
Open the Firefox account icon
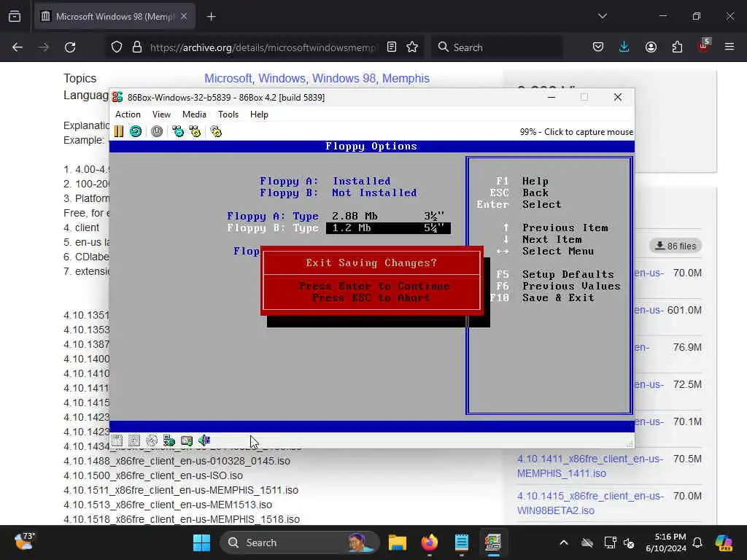point(651,47)
